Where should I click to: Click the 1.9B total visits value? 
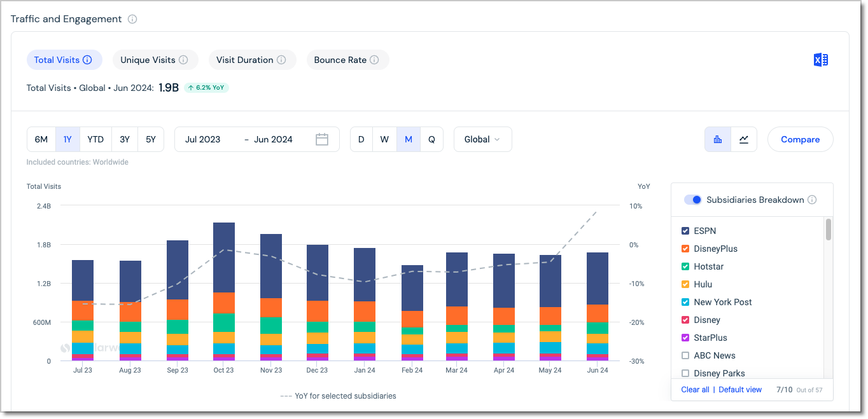tap(169, 88)
